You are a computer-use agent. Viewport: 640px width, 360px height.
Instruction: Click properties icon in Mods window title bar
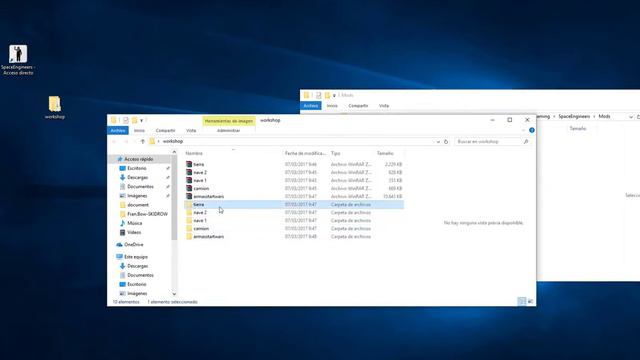click(318, 95)
